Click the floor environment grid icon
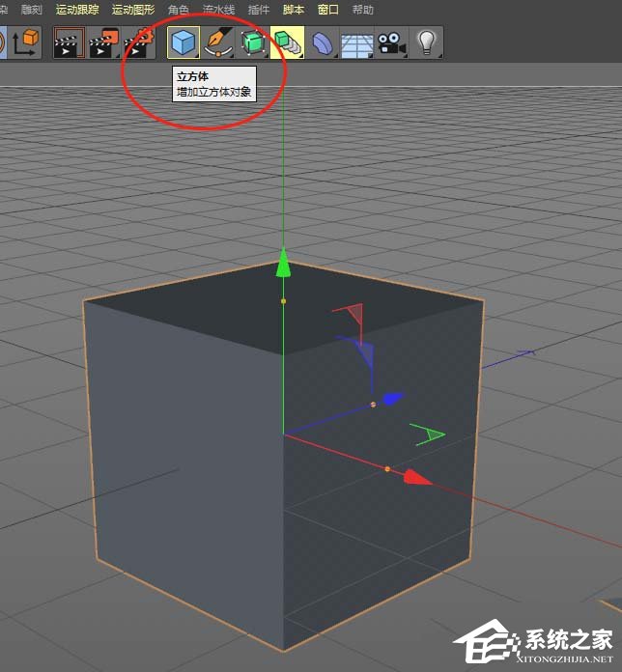 (x=356, y=42)
